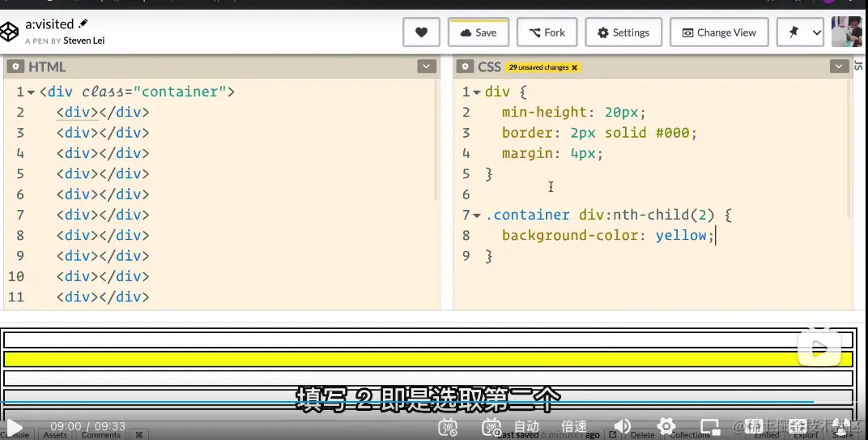Open pen Settings
868x440 pixels.
point(623,32)
